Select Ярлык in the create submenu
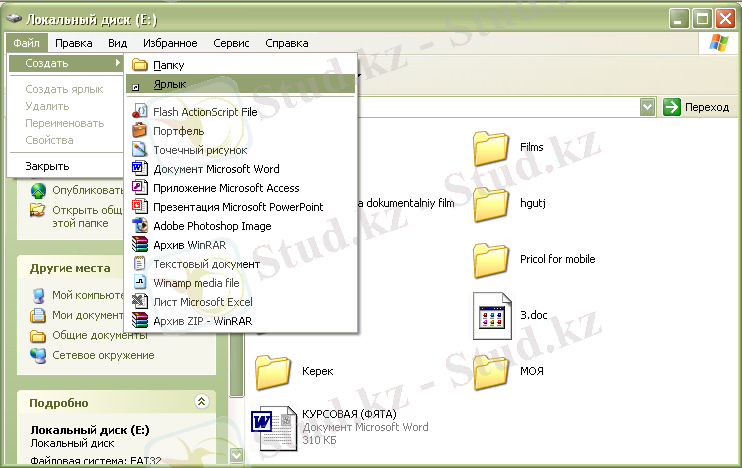The width and height of the screenshot is (742, 468). click(169, 85)
